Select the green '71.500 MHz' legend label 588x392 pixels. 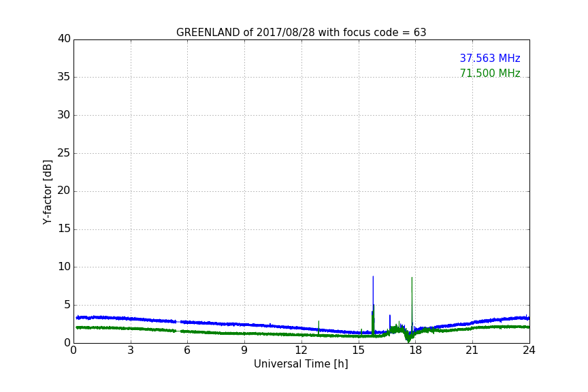point(490,73)
